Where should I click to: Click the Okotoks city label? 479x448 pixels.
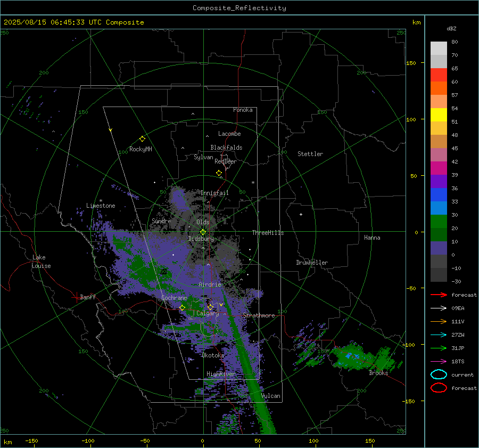coord(213,355)
